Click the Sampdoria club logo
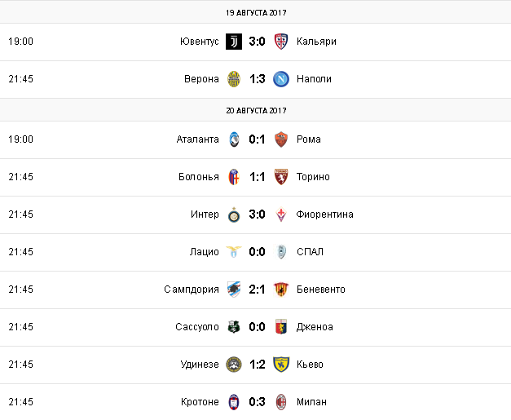Image resolution: width=511 pixels, height=420 pixels. (234, 290)
